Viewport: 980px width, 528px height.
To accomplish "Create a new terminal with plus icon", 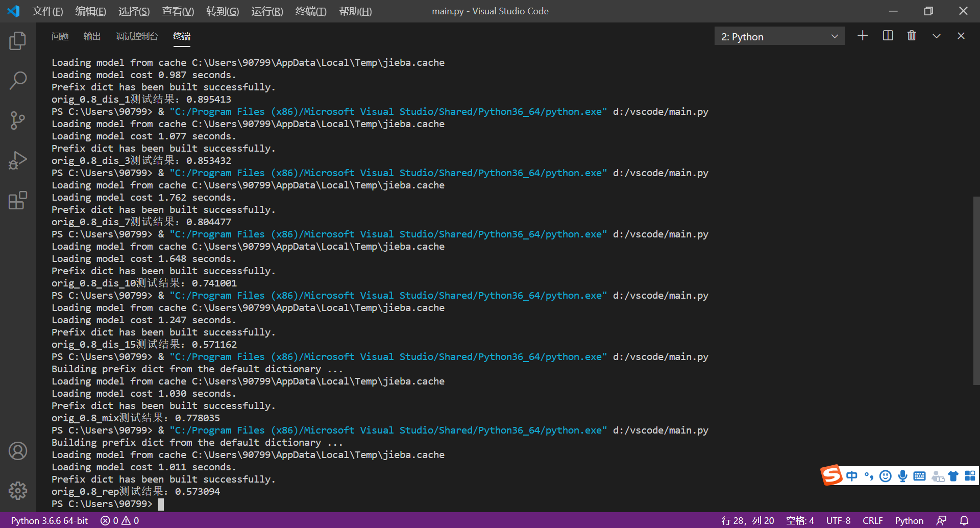I will pyautogui.click(x=863, y=36).
